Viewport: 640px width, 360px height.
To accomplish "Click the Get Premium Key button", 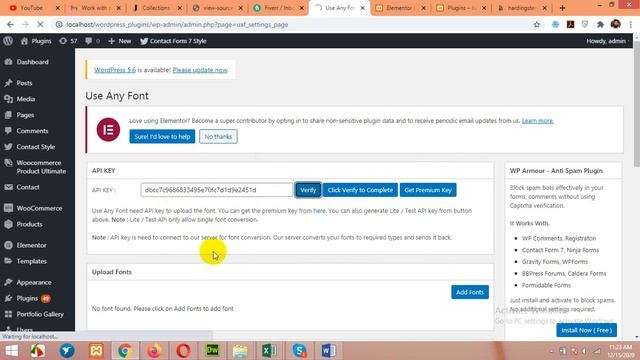I will point(428,190).
